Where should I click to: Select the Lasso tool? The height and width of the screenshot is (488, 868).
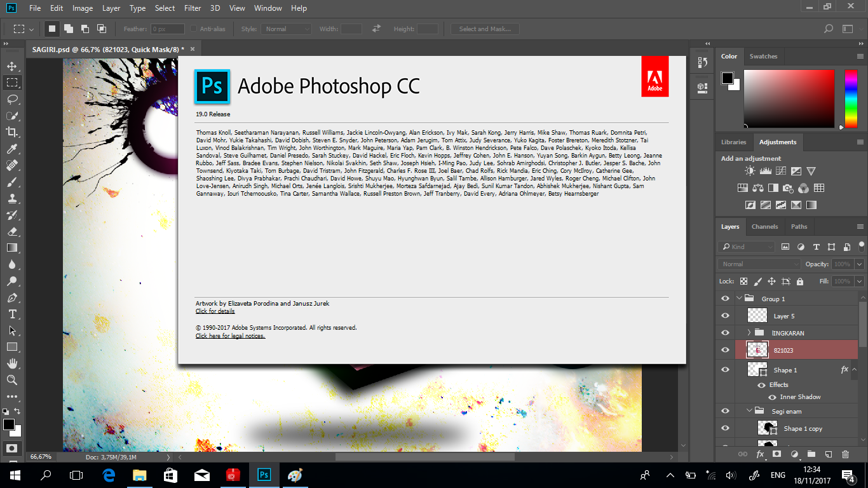11,99
